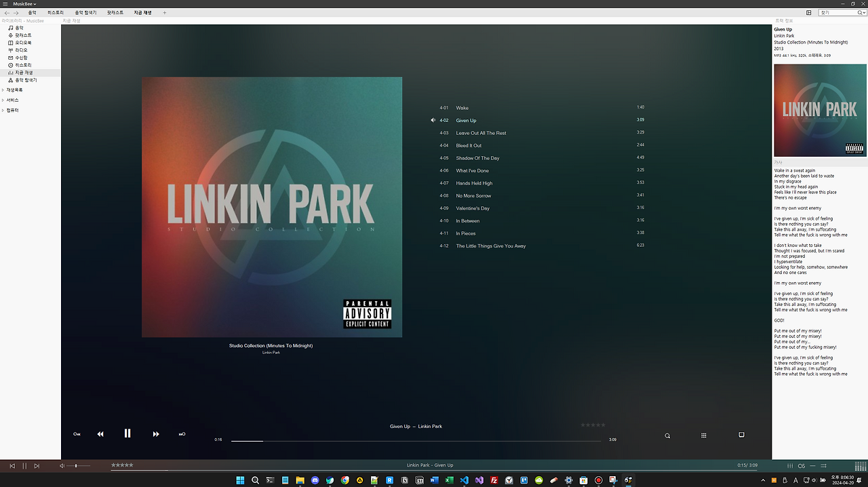This screenshot has height=487, width=868.
Task: Switch to the 음악 탐색기 tab
Action: tap(85, 13)
